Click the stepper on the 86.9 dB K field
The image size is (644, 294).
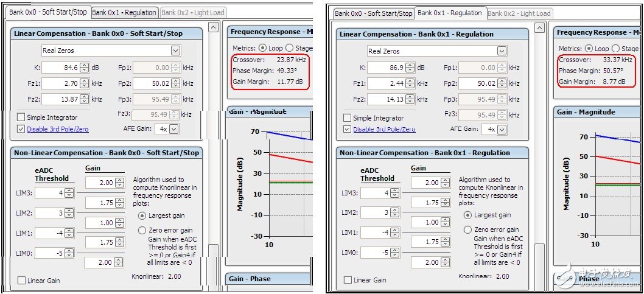click(x=410, y=68)
